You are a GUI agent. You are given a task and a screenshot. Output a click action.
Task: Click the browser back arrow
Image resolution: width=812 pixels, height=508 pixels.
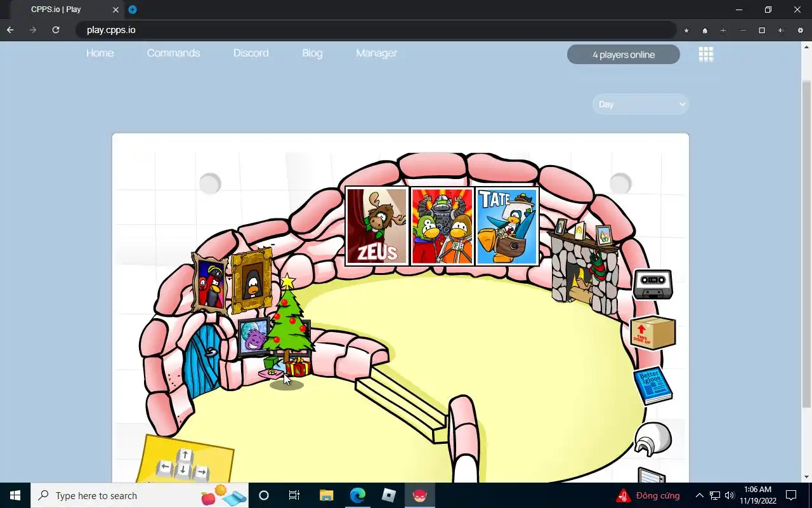(x=10, y=30)
